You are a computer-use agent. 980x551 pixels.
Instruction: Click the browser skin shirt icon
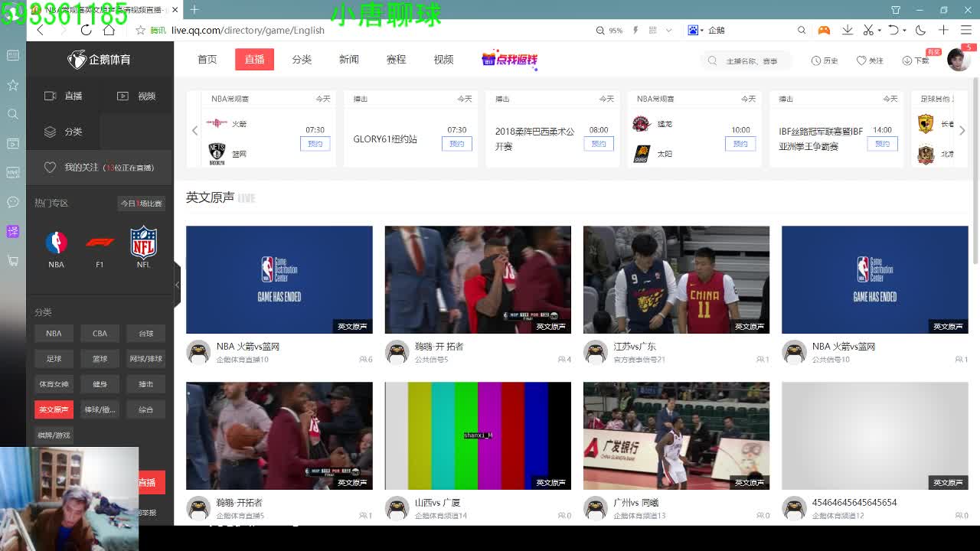pos(896,10)
